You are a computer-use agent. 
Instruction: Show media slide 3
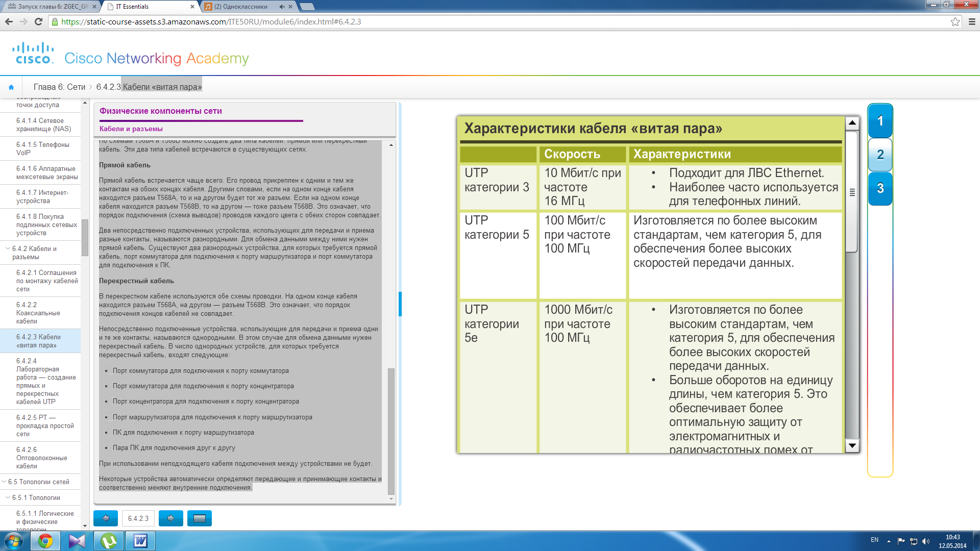click(880, 188)
